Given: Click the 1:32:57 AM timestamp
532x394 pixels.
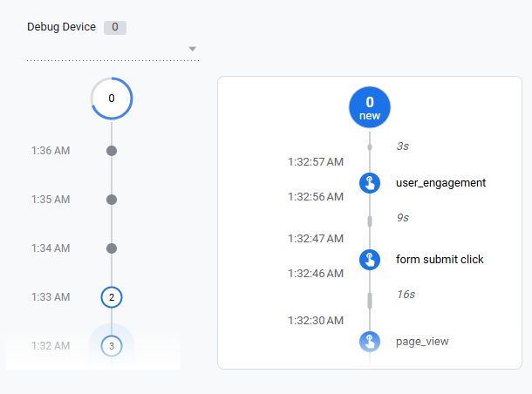Looking at the screenshot, I should click(x=316, y=162).
